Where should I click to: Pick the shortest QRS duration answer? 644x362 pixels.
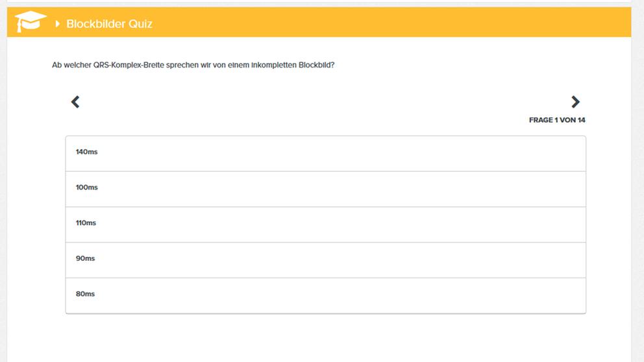point(326,296)
